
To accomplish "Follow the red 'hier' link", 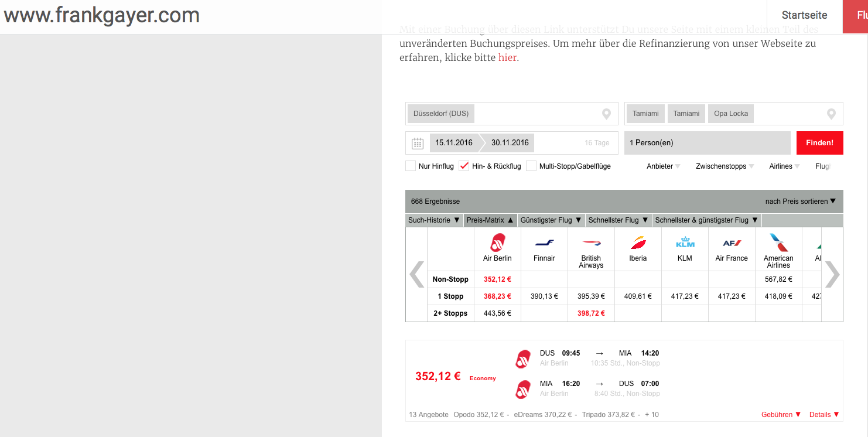I will tap(507, 57).
